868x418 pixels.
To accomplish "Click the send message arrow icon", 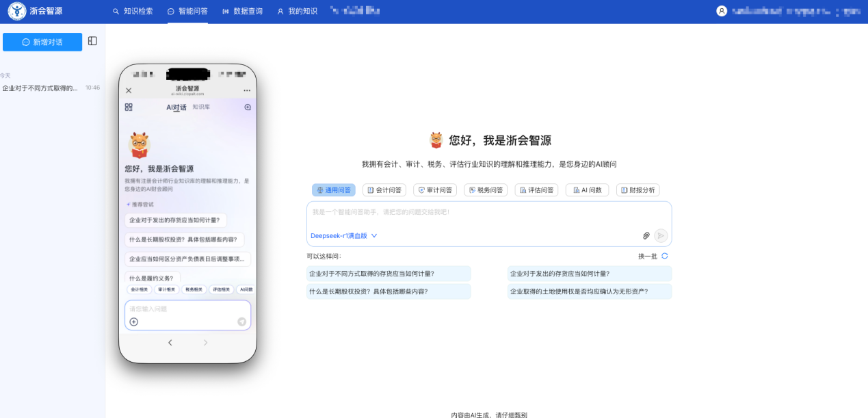I will (x=659, y=235).
